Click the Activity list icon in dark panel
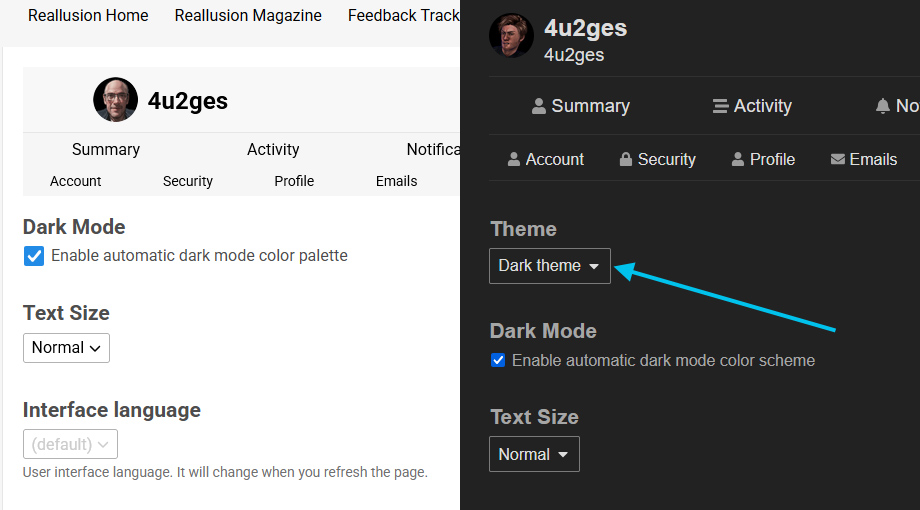 (720, 106)
